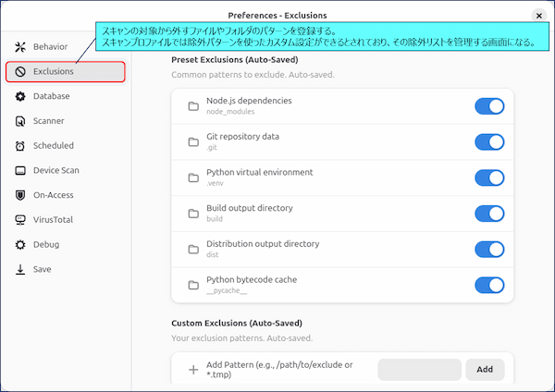Click folder icon beside Git repository data
Image resolution: width=555 pixels, height=392 pixels.
coord(193,141)
